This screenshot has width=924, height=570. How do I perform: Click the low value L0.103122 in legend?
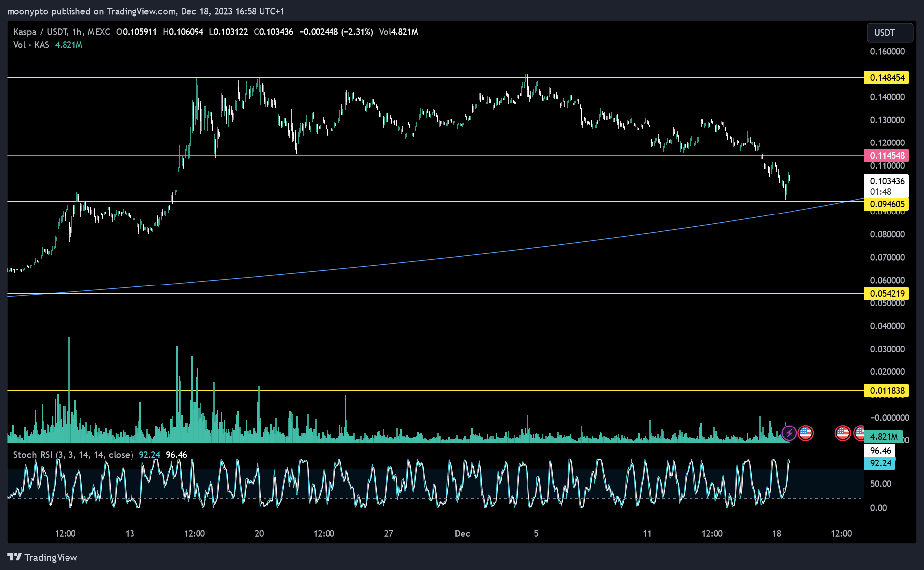click(x=228, y=32)
